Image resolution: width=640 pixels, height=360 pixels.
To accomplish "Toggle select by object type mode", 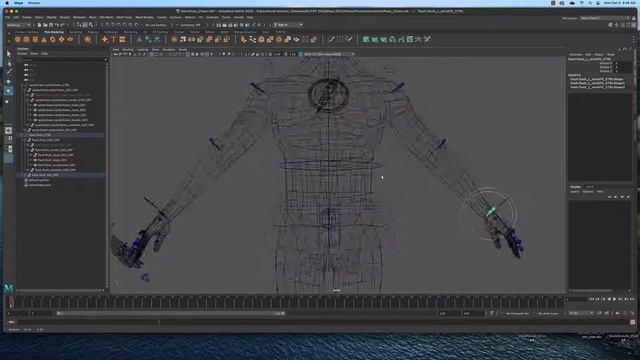I will 84,25.
